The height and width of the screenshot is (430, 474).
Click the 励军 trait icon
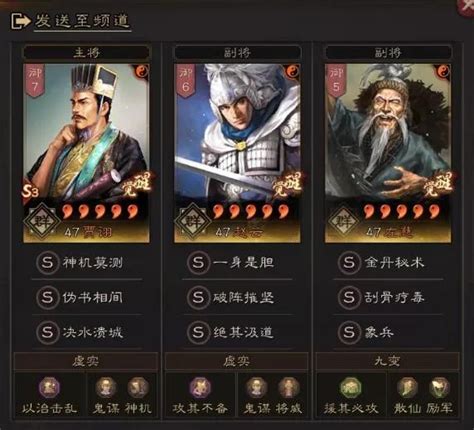click(439, 387)
